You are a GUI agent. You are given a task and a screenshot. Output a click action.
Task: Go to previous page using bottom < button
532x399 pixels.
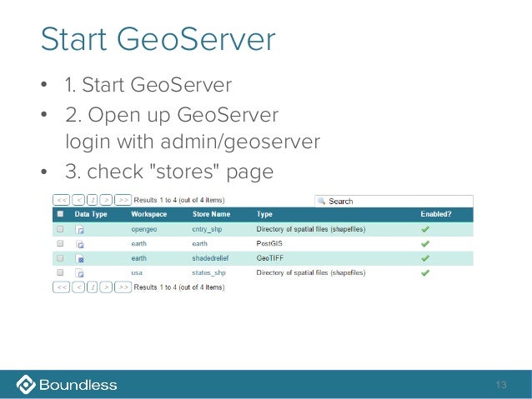(x=78, y=287)
